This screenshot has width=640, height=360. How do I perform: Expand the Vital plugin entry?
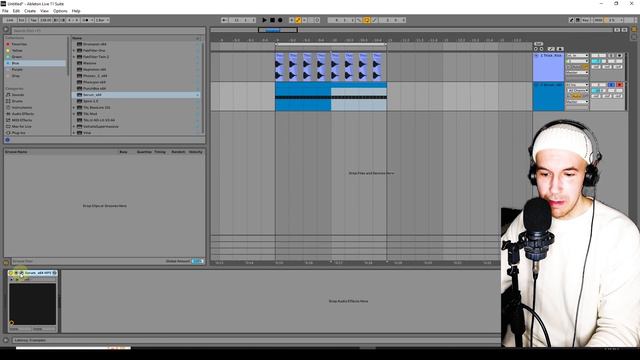(74, 133)
